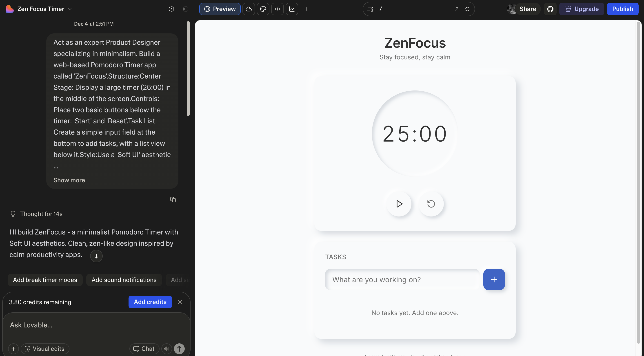Refresh the preview with reload icon

(467, 9)
